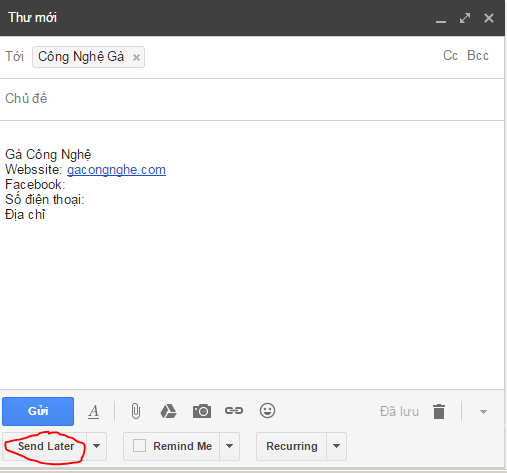
Task: Insert link with chain icon
Action: click(x=234, y=411)
